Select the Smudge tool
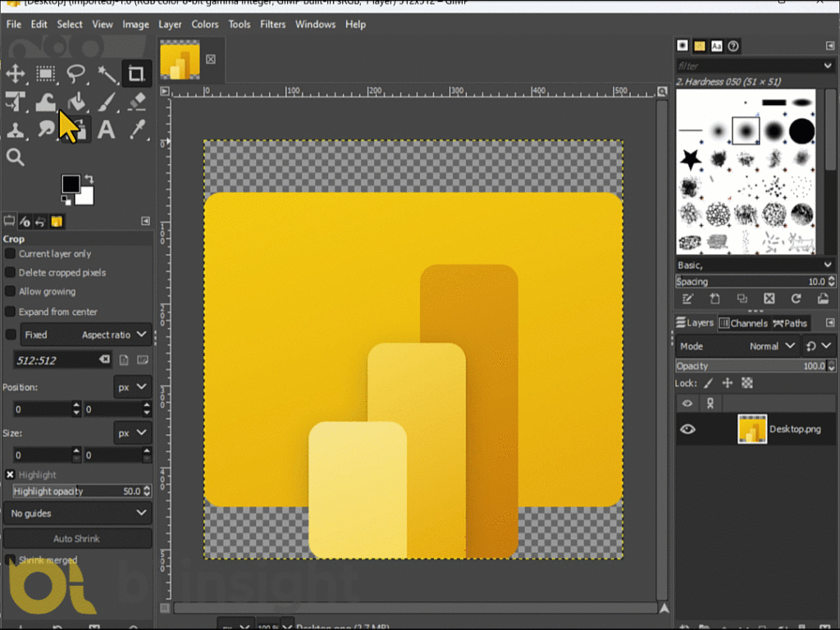 coord(46,130)
